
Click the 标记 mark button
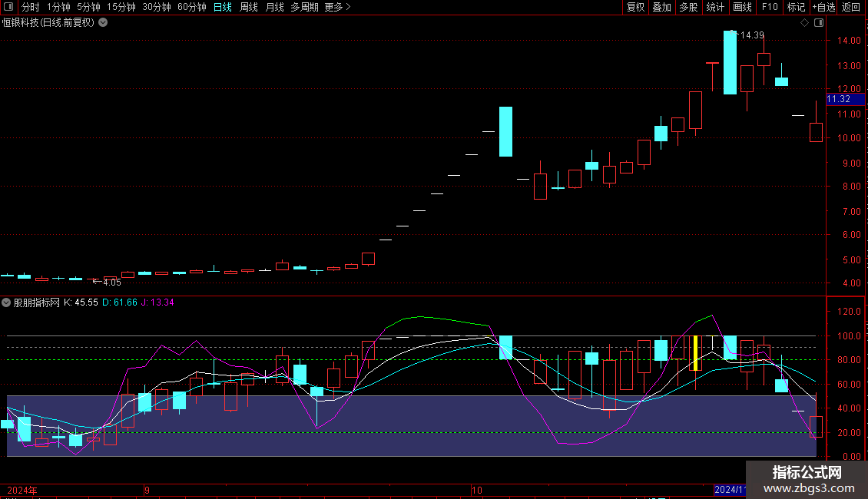[x=796, y=7]
